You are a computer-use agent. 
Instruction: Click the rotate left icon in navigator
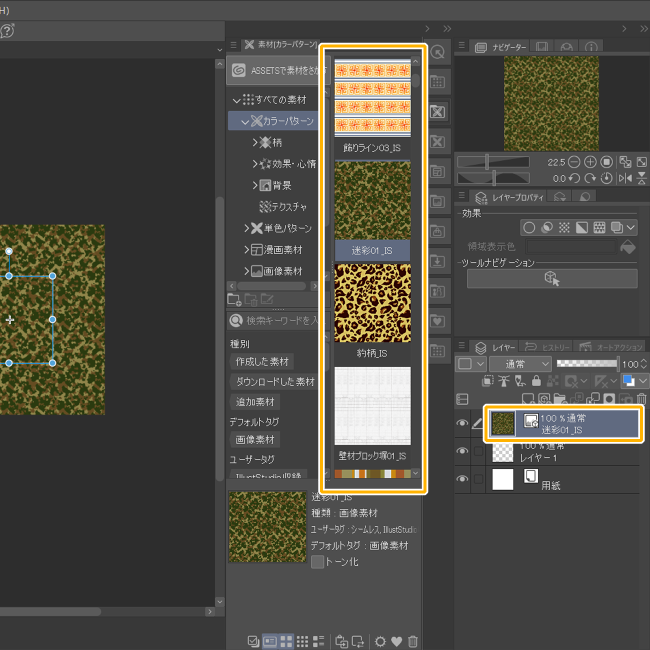tap(574, 178)
